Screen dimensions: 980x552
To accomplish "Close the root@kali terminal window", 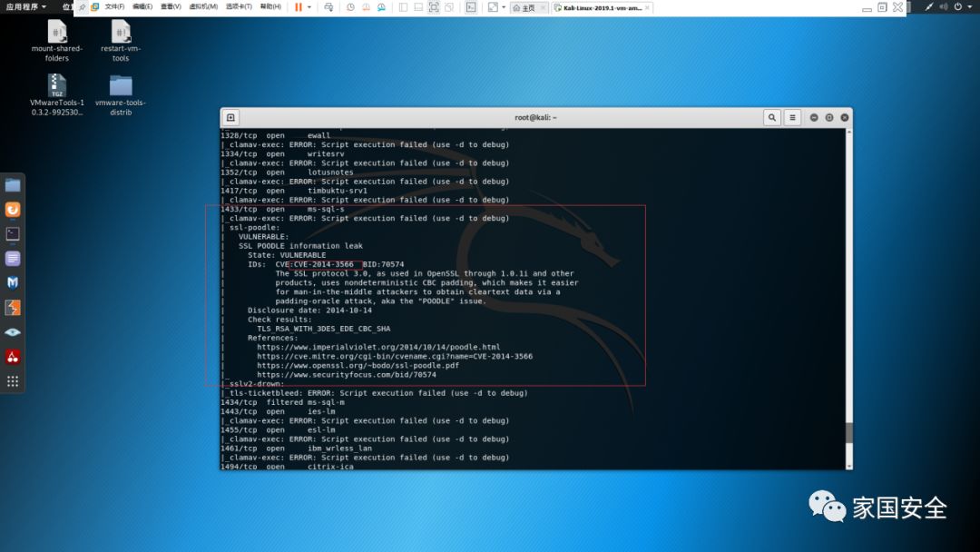I will (x=845, y=117).
